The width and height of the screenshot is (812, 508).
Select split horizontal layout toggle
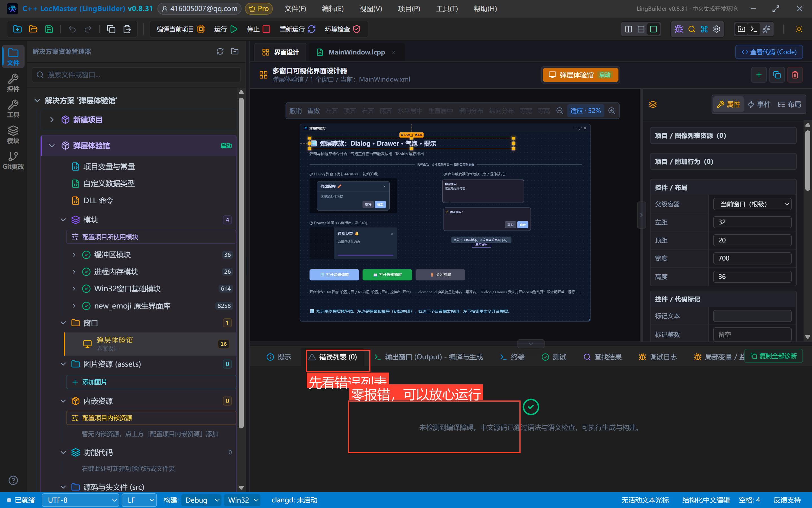pos(641,29)
